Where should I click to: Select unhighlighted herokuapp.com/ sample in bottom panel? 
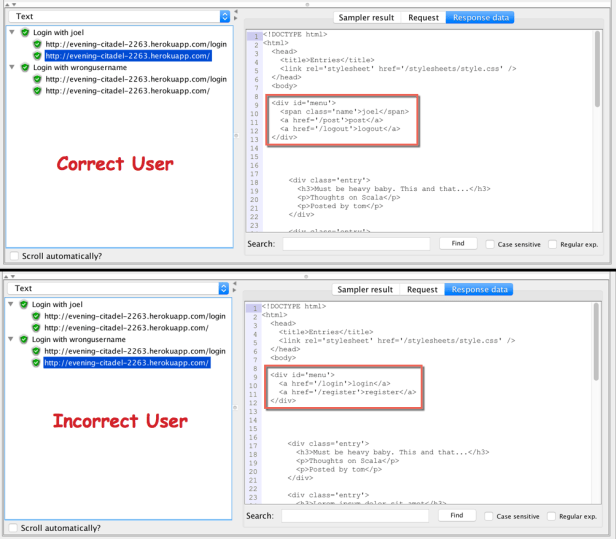coord(126,328)
